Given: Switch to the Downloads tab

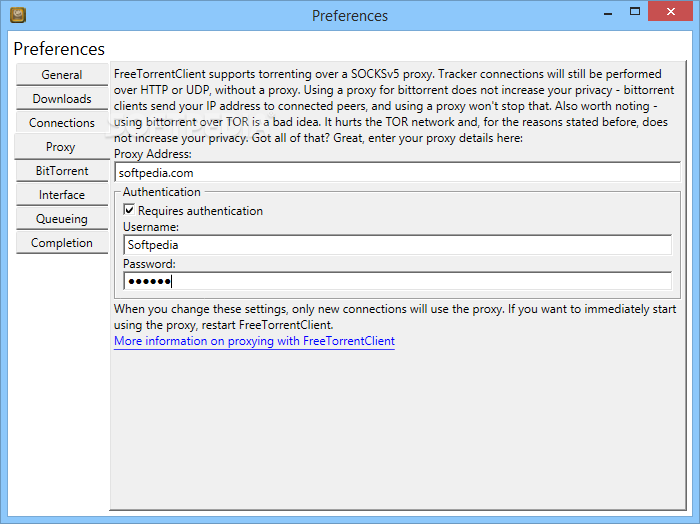Looking at the screenshot, I should pyautogui.click(x=62, y=99).
